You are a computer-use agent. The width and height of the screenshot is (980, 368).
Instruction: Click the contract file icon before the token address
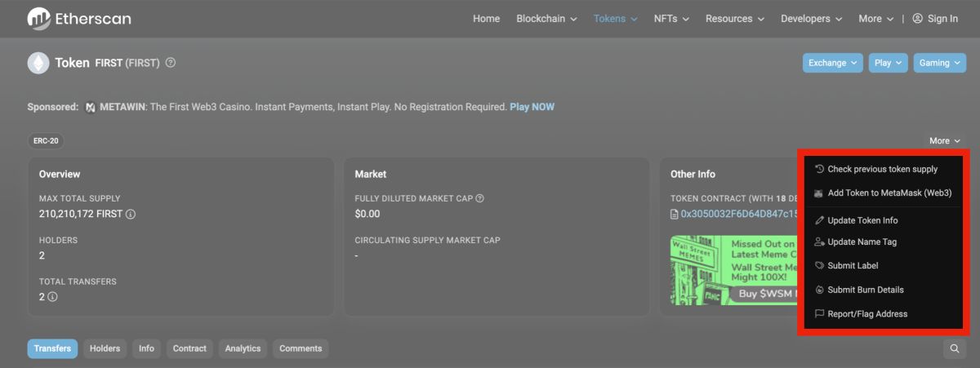click(x=675, y=215)
